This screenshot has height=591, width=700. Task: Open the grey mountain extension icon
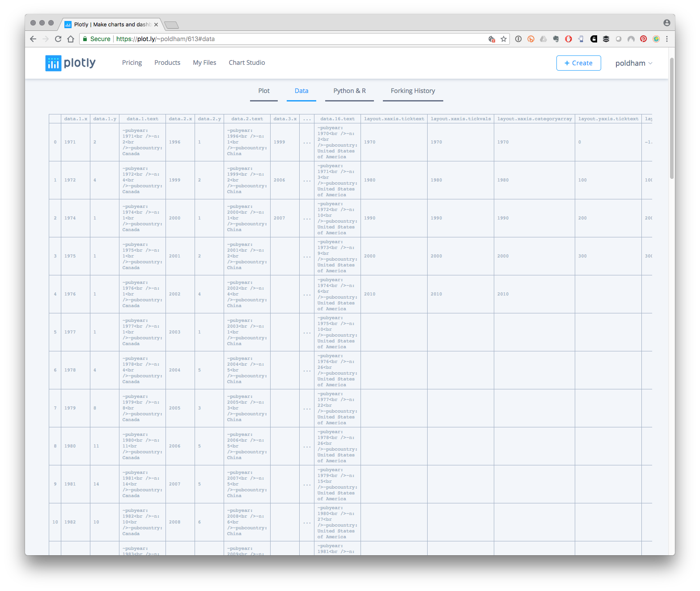(631, 39)
